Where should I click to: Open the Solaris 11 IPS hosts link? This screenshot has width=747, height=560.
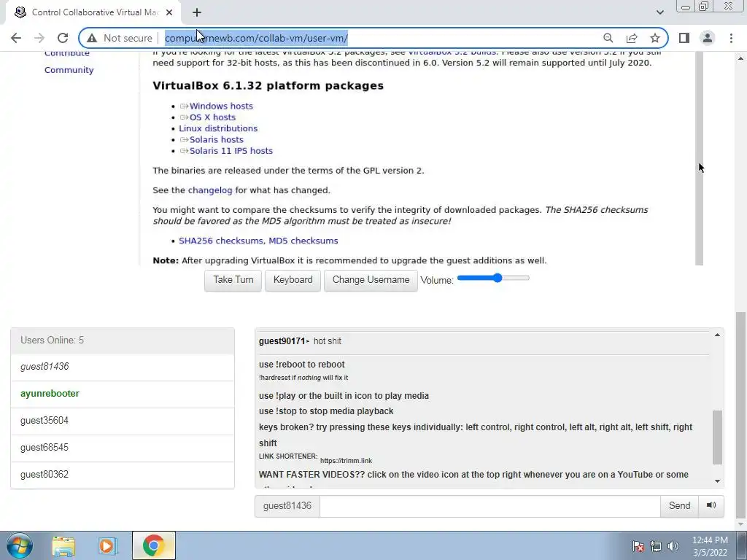tap(231, 151)
